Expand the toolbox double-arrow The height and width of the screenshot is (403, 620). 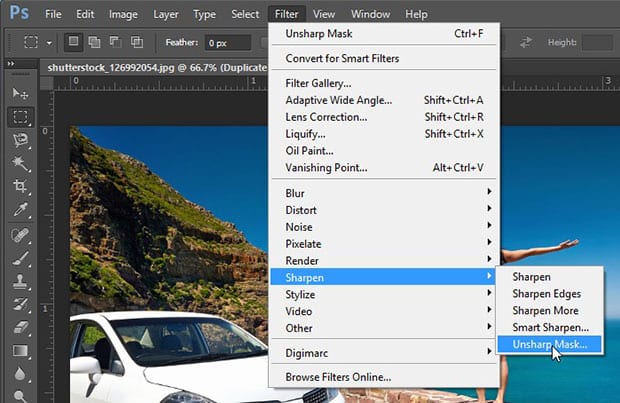(x=11, y=63)
